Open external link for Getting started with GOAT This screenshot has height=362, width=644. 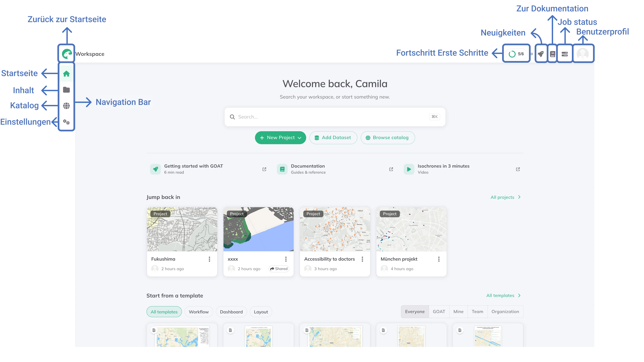(x=264, y=169)
